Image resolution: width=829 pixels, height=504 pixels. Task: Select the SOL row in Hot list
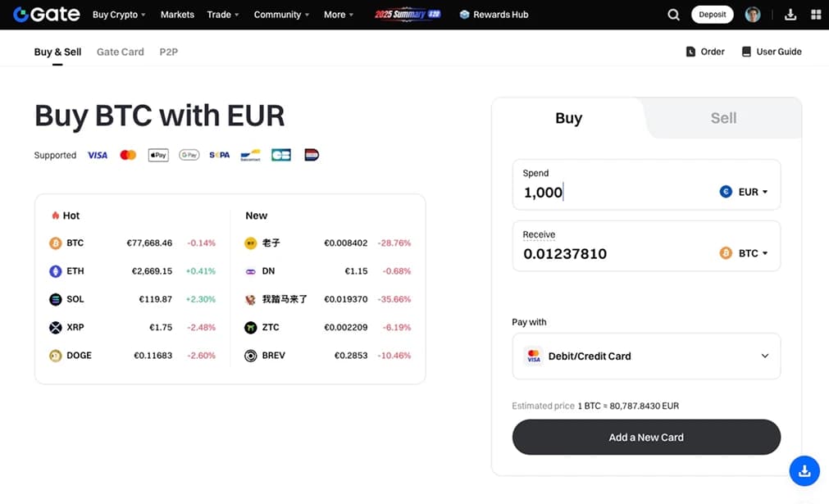point(131,299)
